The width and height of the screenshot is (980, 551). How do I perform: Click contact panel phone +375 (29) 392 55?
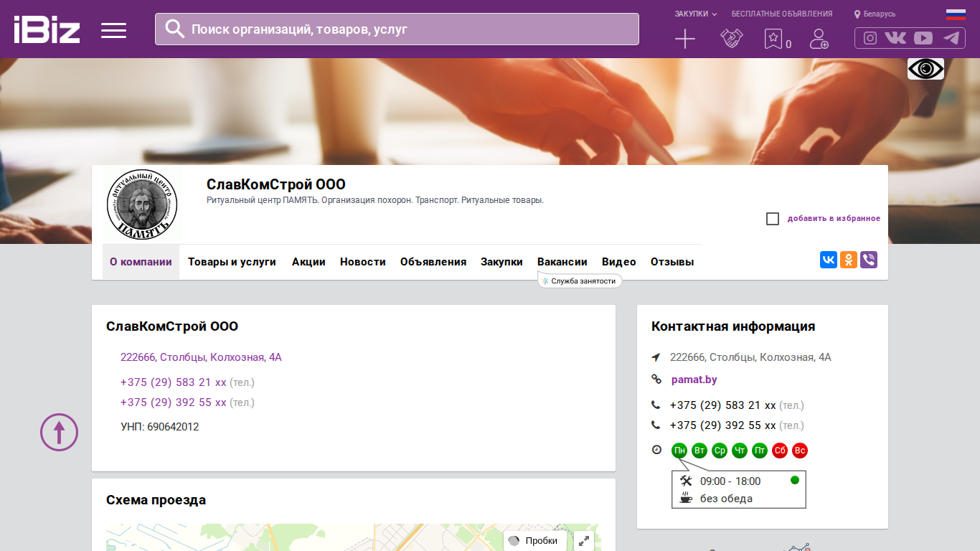point(723,425)
